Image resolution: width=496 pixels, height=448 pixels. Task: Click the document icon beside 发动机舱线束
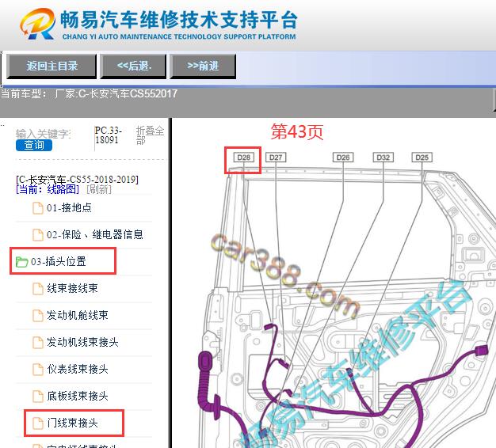pos(38,316)
